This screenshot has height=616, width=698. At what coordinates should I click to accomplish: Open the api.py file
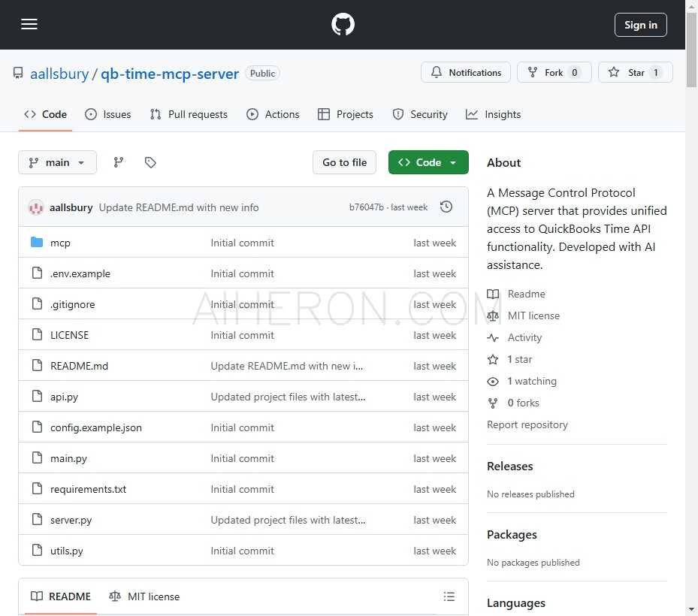pos(64,397)
